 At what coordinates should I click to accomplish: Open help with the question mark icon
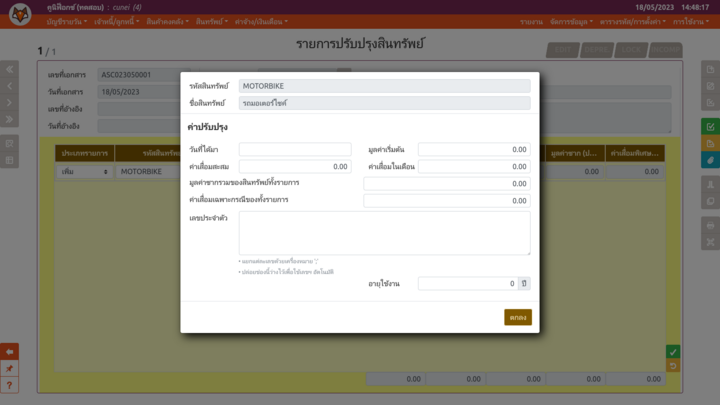(9, 385)
